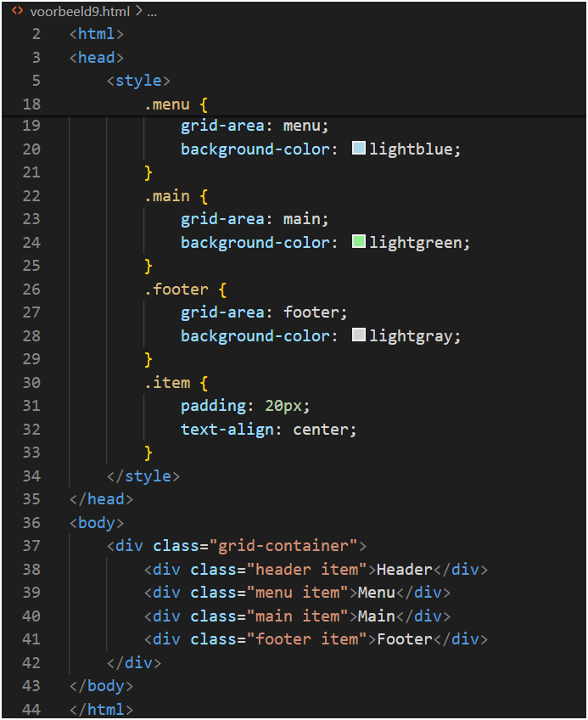Open the lightgreen color swatch picker
The image size is (588, 720).
pos(358,242)
